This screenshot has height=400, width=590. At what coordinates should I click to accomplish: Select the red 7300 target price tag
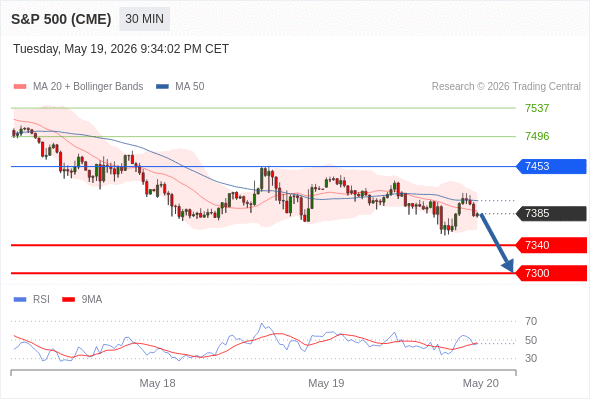tap(551, 273)
